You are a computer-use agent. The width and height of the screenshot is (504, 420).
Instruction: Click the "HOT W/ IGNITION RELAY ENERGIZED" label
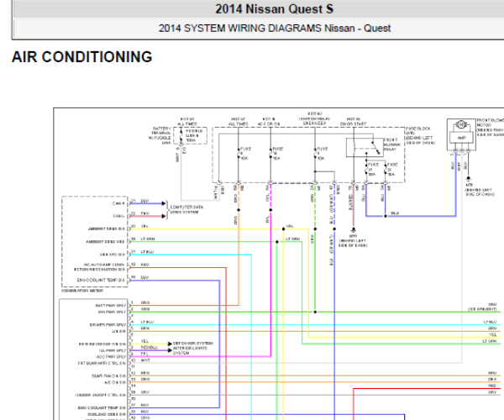(314, 118)
